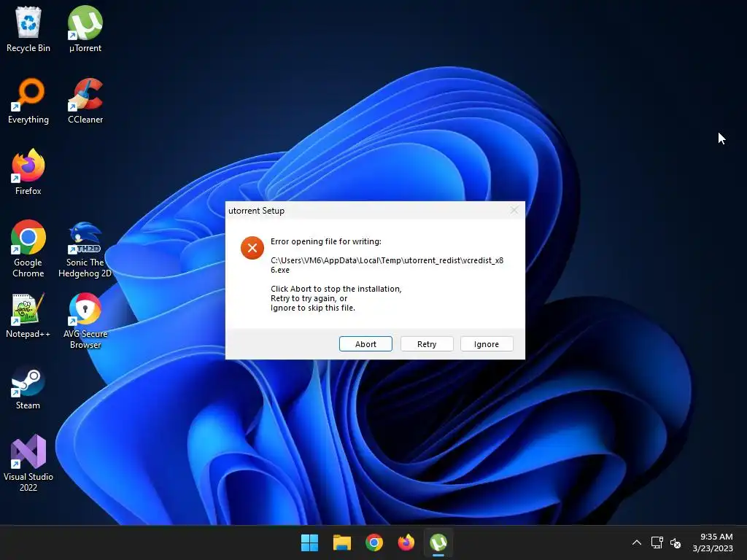Select the Steam desktop shortcut
Image resolution: width=747 pixels, height=560 pixels.
[28, 387]
